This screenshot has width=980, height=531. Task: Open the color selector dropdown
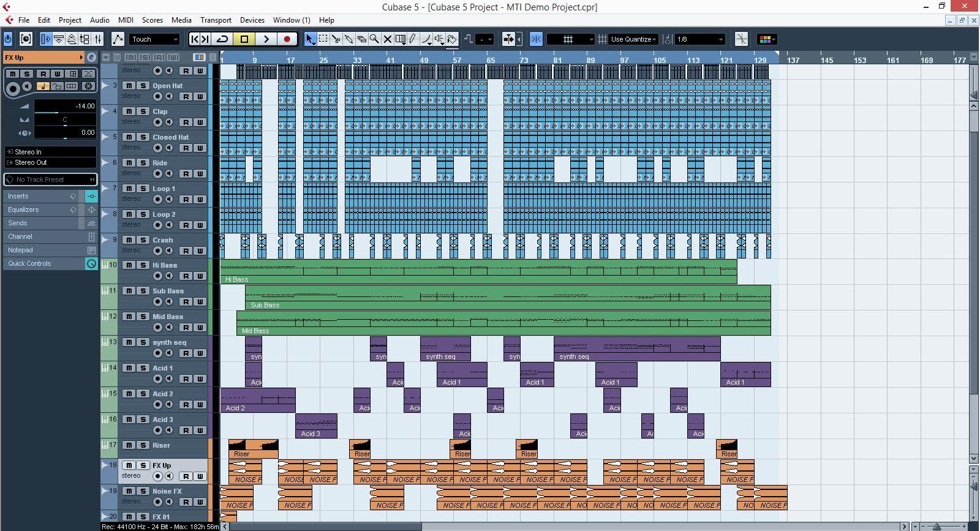click(x=767, y=39)
